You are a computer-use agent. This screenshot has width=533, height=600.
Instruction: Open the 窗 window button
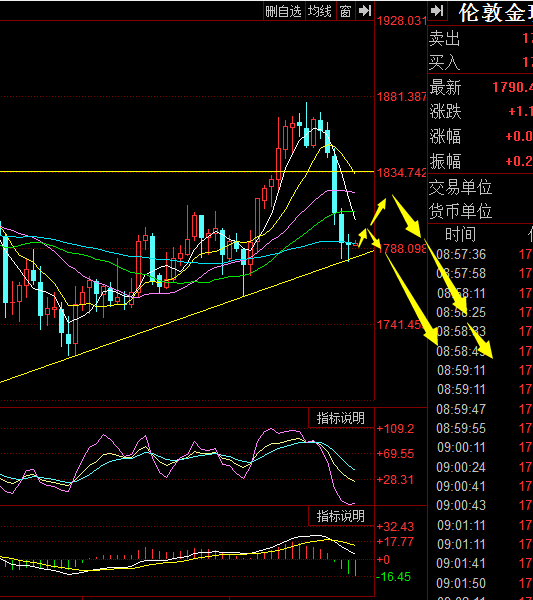click(x=345, y=11)
